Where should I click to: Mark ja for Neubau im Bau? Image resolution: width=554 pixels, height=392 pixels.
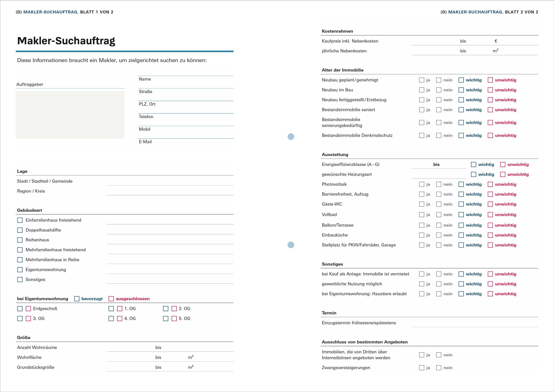coord(422,90)
